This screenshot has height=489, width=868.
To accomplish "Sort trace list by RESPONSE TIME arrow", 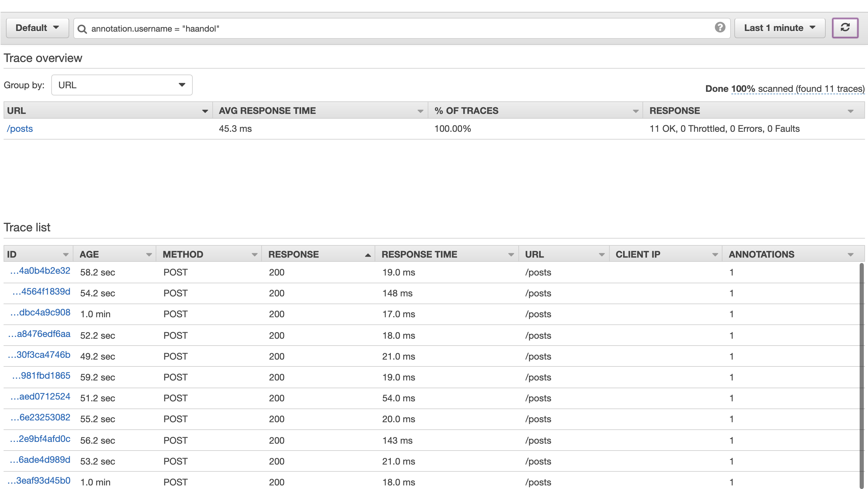I will pos(511,255).
